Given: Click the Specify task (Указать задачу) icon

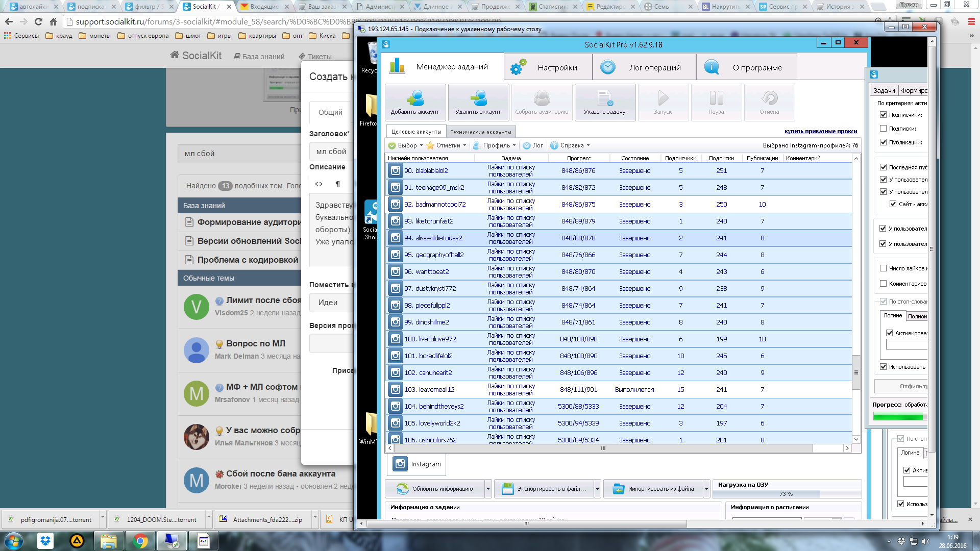Looking at the screenshot, I should click(605, 103).
